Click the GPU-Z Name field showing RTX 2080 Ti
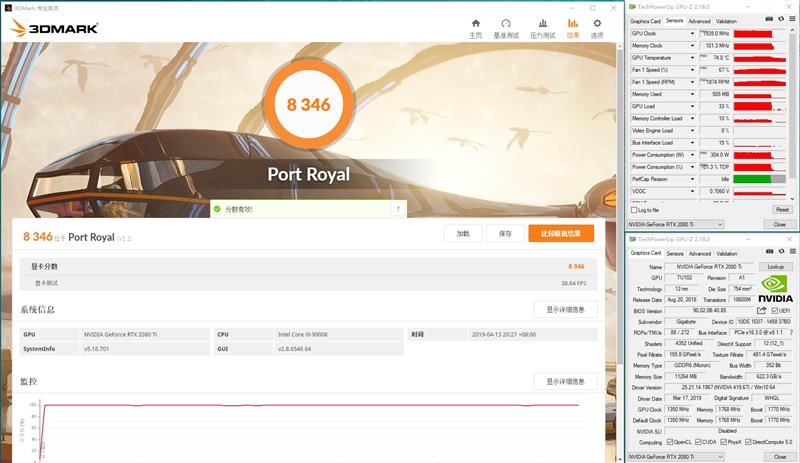The image size is (800, 463). 709,266
